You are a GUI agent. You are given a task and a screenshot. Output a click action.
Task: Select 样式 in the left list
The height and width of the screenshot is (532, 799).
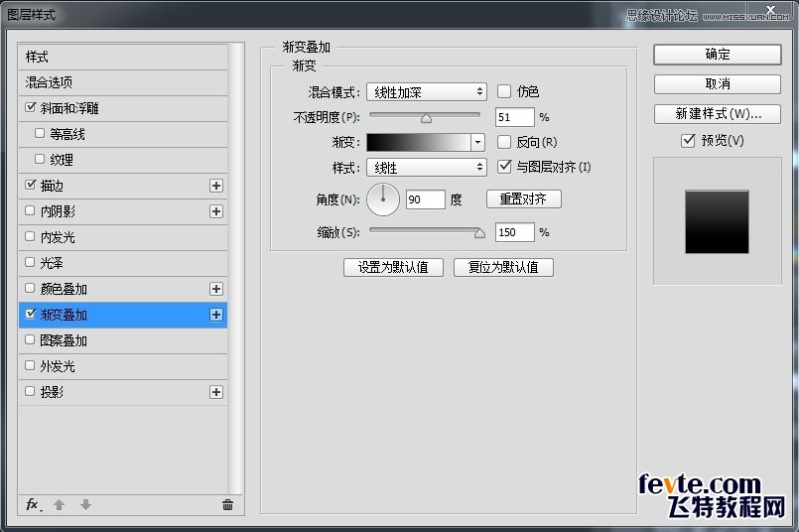click(x=123, y=57)
